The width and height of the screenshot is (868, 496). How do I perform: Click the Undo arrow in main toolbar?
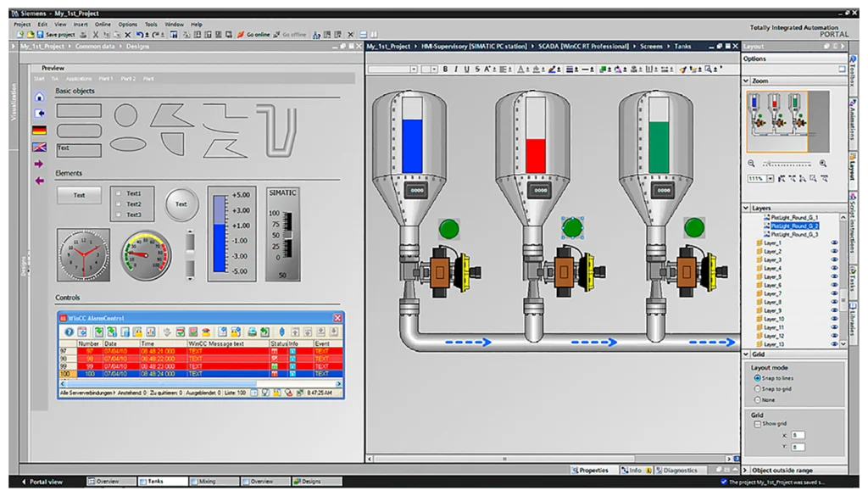(x=140, y=34)
